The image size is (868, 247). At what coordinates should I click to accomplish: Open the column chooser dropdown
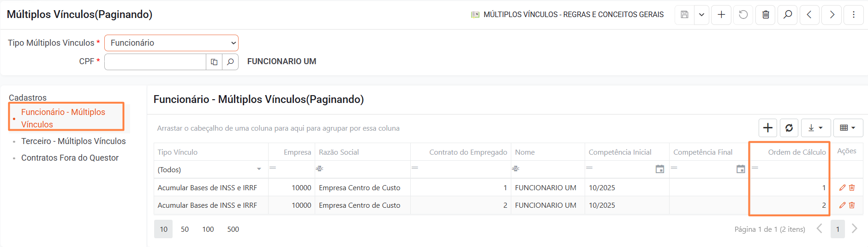(848, 128)
